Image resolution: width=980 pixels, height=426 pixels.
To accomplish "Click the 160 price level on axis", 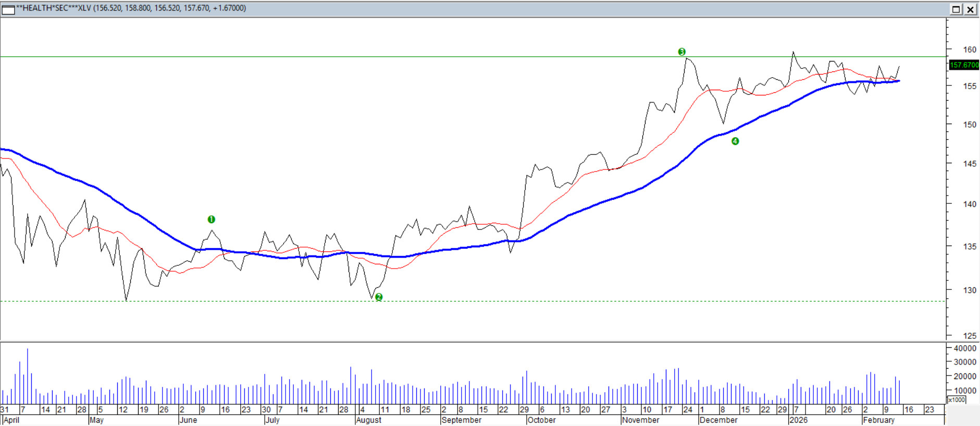I will tap(969, 50).
